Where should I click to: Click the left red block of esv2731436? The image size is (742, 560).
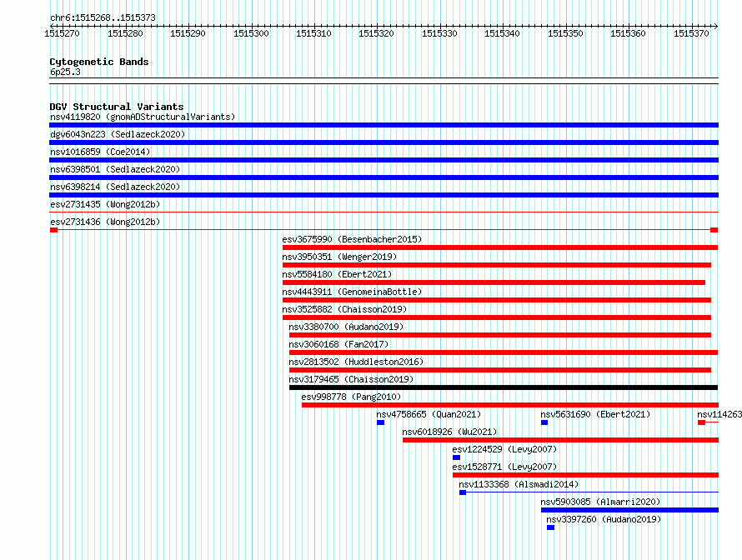pos(53,230)
